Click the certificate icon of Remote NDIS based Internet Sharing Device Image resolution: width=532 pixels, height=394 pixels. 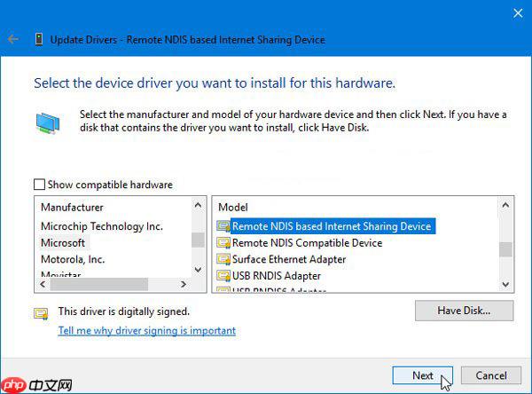coord(223,226)
